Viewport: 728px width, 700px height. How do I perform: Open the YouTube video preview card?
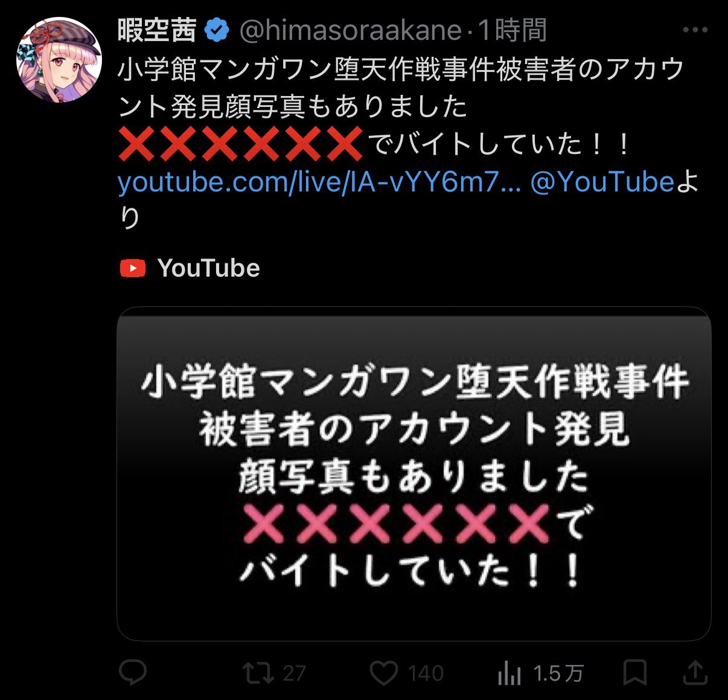[x=414, y=474]
